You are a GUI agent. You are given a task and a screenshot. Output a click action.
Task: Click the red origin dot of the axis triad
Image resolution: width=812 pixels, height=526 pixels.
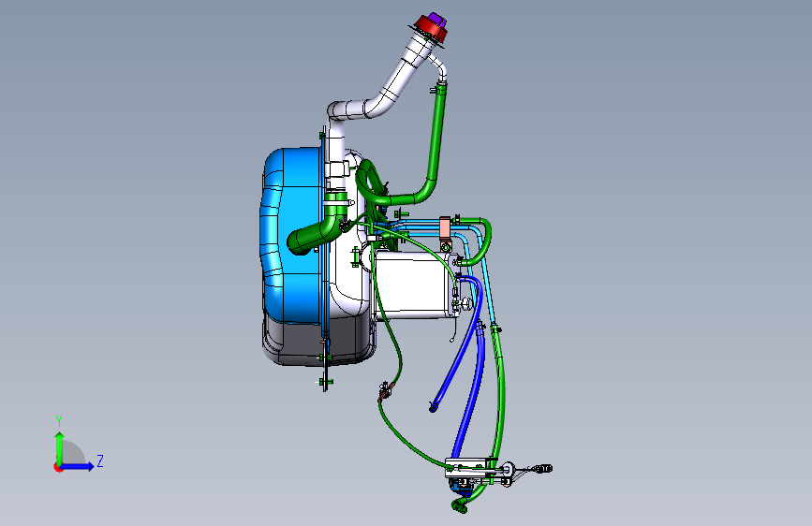coord(57,467)
